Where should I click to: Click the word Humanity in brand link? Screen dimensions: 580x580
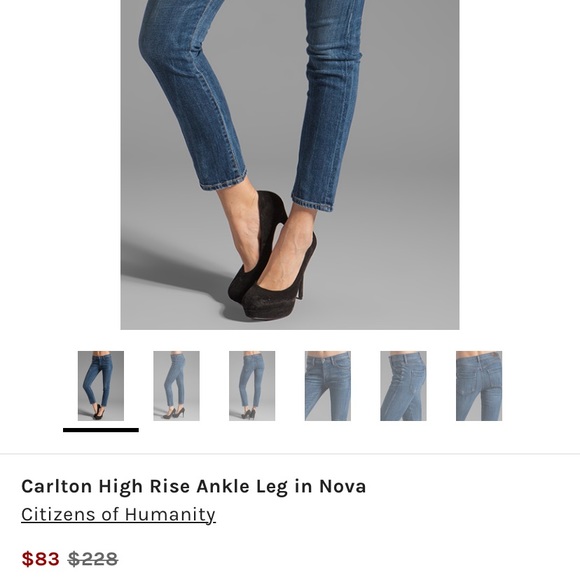click(169, 515)
